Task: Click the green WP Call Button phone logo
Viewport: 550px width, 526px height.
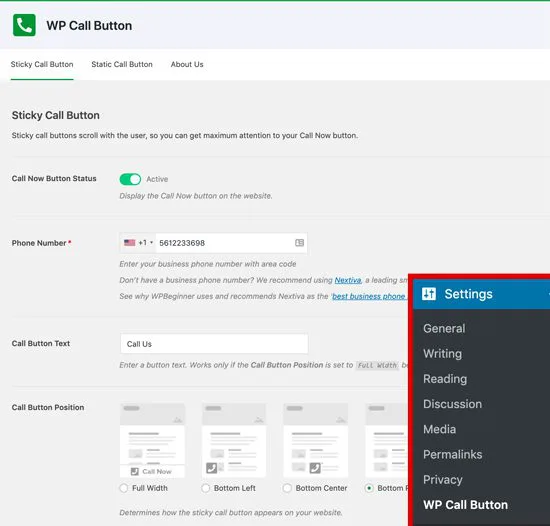Action: [24, 25]
